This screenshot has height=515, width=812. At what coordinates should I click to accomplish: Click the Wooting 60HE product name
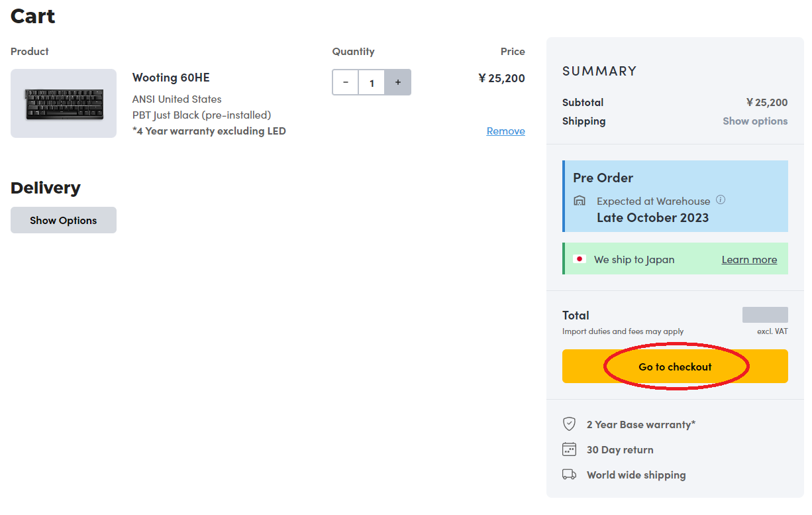(x=171, y=78)
